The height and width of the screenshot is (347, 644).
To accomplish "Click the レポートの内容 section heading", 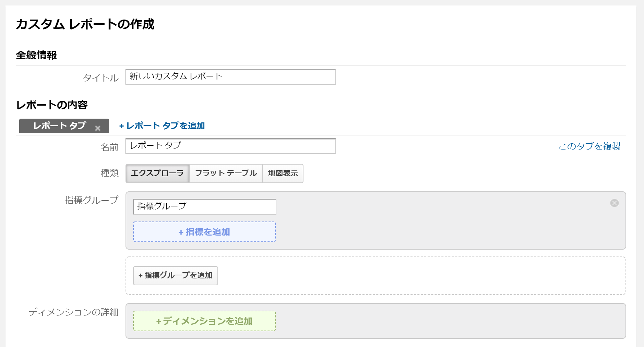I will pyautogui.click(x=52, y=105).
